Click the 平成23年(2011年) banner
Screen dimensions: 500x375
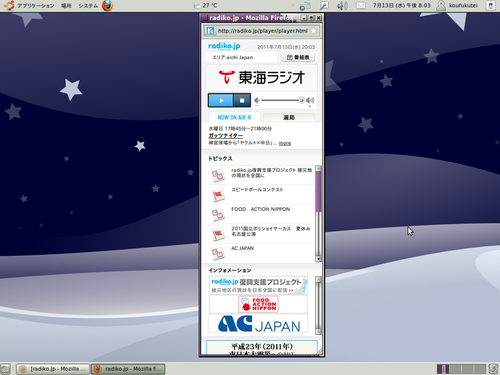coord(262,348)
